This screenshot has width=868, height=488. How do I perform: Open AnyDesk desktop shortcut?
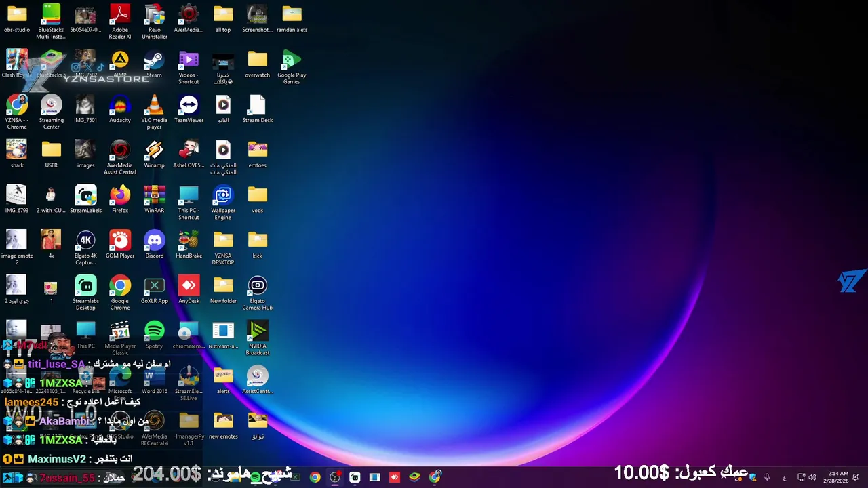pyautogui.click(x=189, y=290)
